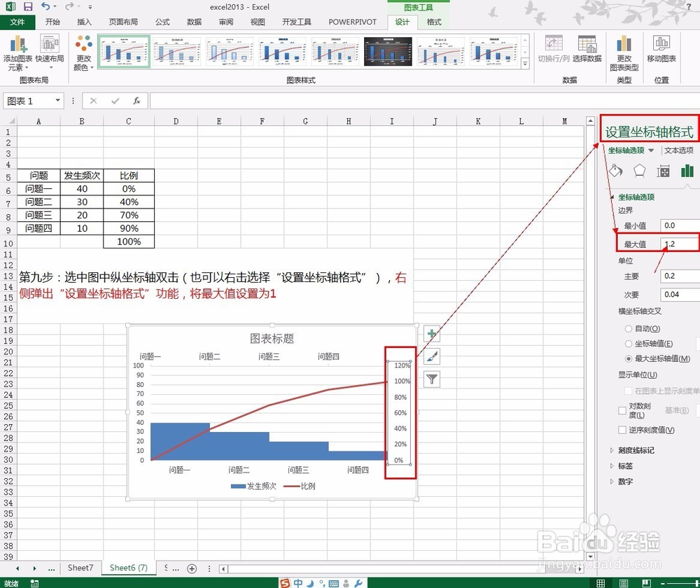Click the Redo arrow icon
This screenshot has width=700, height=588.
pos(69,6)
